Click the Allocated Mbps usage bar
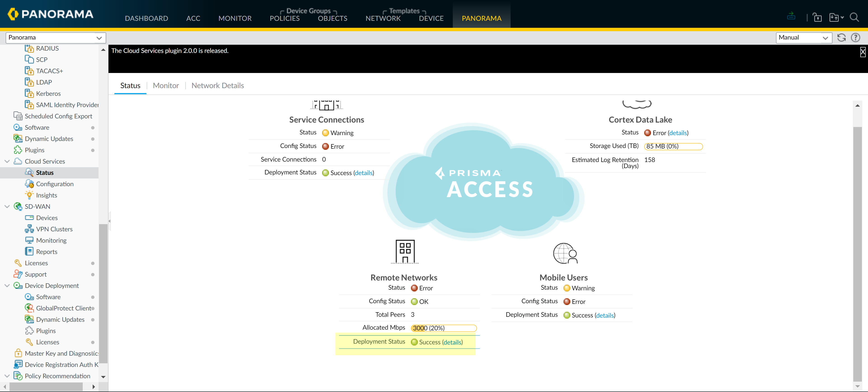 (x=443, y=328)
